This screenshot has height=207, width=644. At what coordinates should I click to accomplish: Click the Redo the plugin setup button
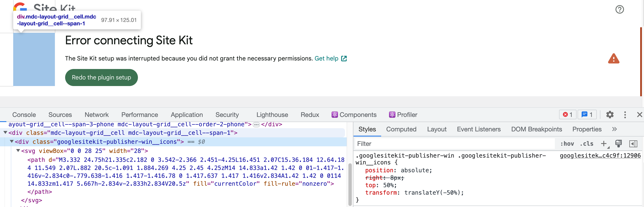point(101,77)
